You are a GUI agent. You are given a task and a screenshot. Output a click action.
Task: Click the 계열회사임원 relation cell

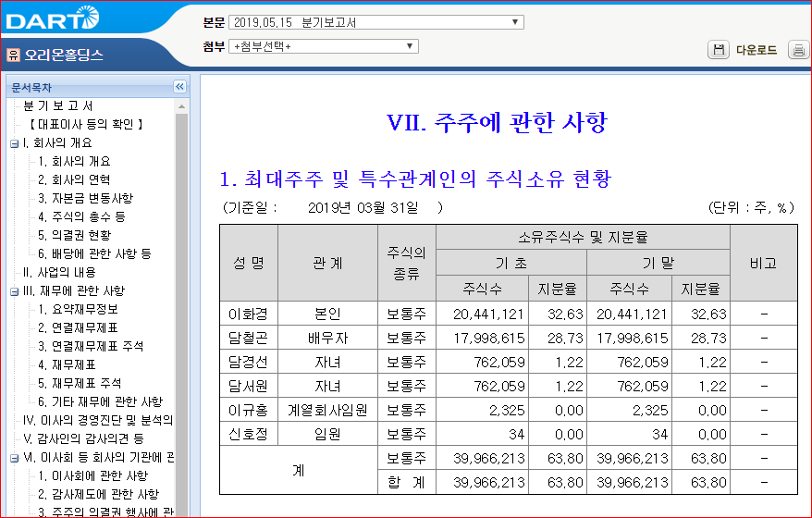pos(327,411)
